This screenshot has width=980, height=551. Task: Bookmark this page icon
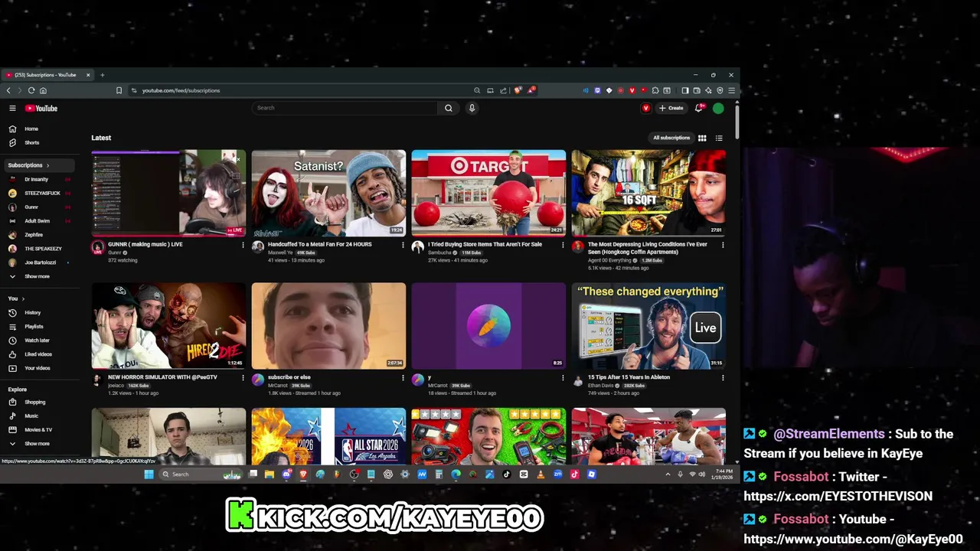pyautogui.click(x=119, y=90)
